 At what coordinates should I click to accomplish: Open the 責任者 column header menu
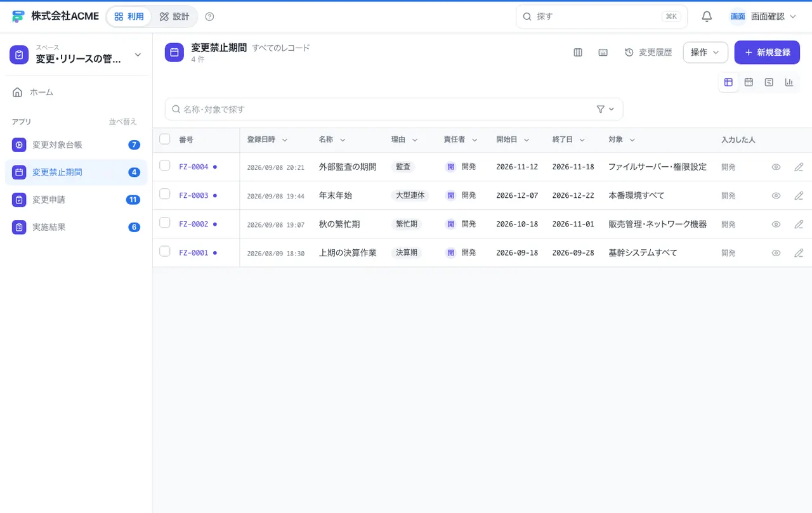[461, 140]
